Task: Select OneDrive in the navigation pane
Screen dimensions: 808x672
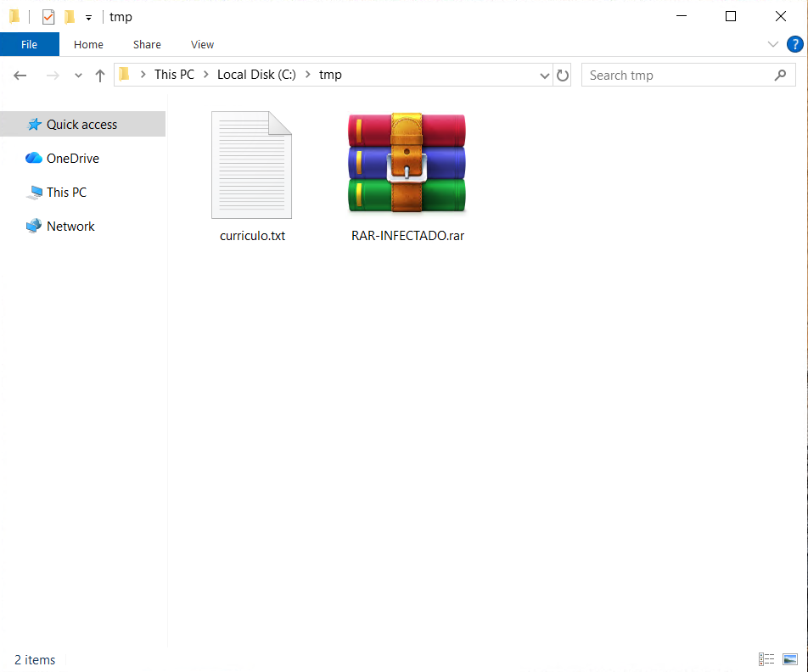Action: click(72, 159)
